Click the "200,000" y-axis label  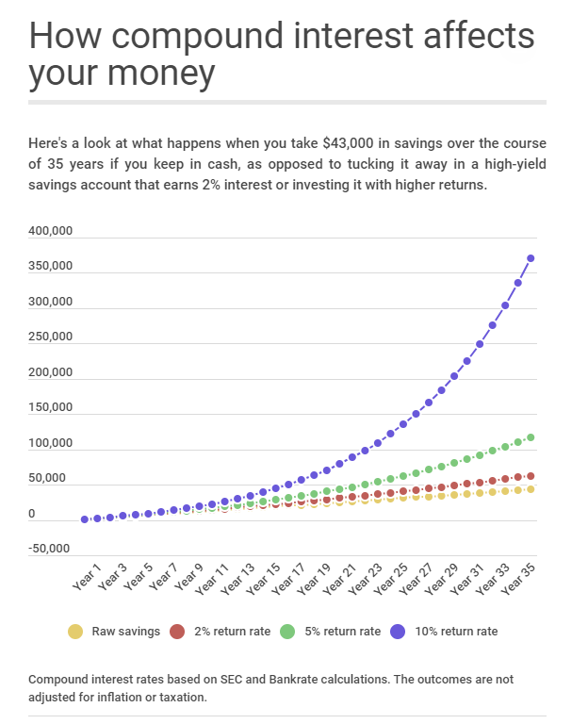pos(51,372)
